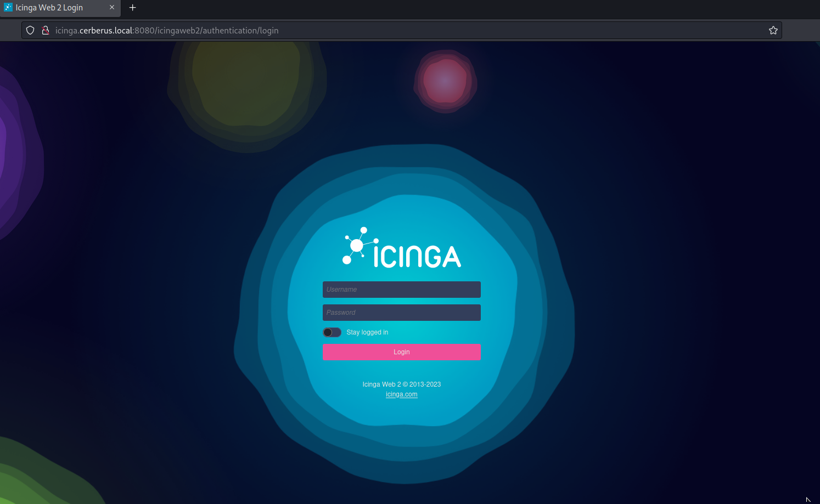820x504 pixels.
Task: Show connection info via the padlock icon
Action: pos(46,31)
